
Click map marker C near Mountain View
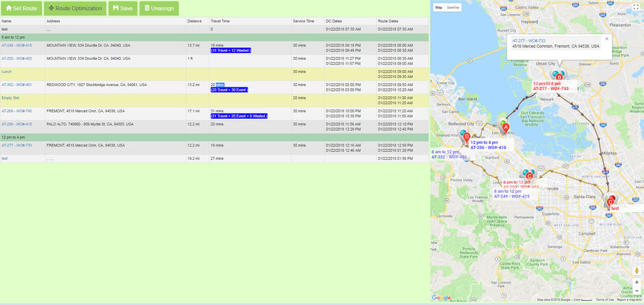coord(529,175)
